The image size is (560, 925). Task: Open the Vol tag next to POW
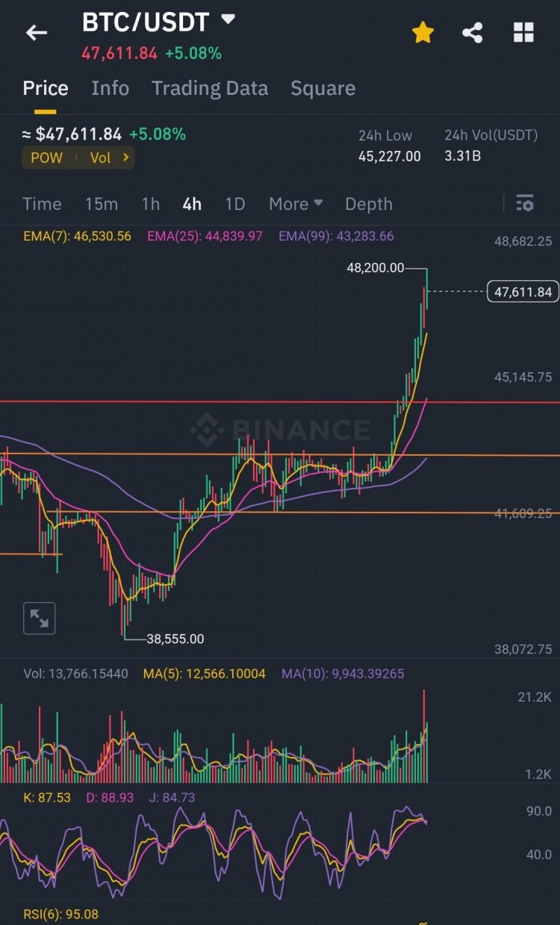102,158
